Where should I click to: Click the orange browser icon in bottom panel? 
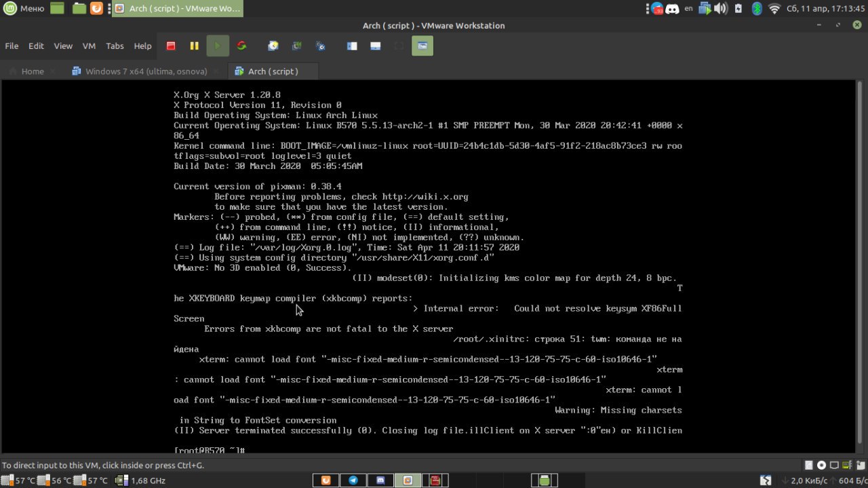point(326,481)
